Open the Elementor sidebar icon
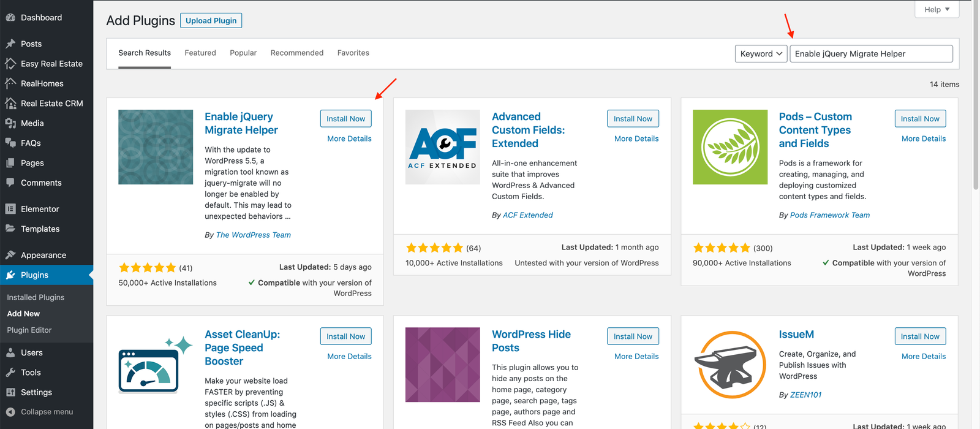Screen dimensions: 980x429 10,209
